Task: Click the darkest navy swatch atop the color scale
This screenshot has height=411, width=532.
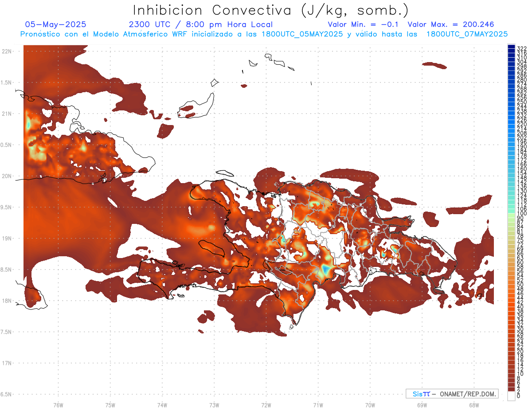Action: [x=512, y=47]
